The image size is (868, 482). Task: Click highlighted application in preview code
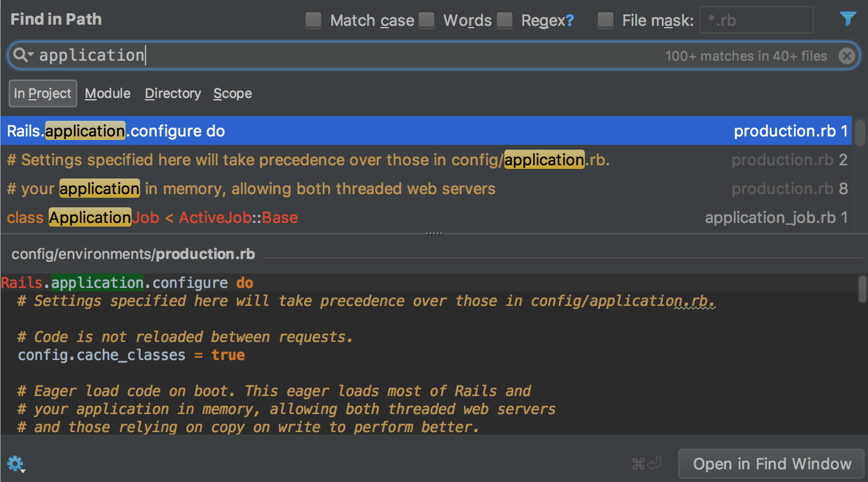point(97,282)
